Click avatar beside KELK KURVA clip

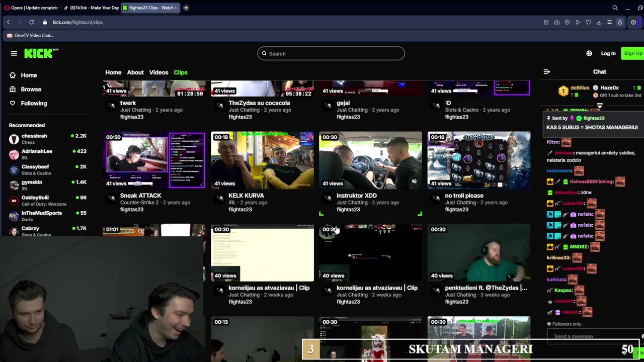[x=220, y=198]
